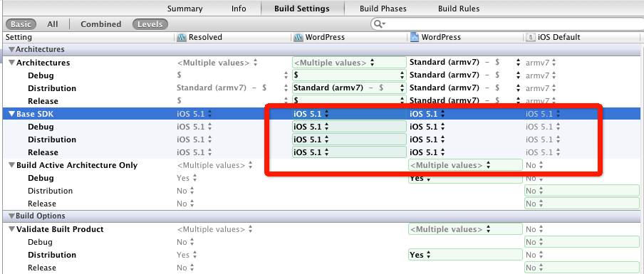
Task: Open the Info tab
Action: pos(239,9)
